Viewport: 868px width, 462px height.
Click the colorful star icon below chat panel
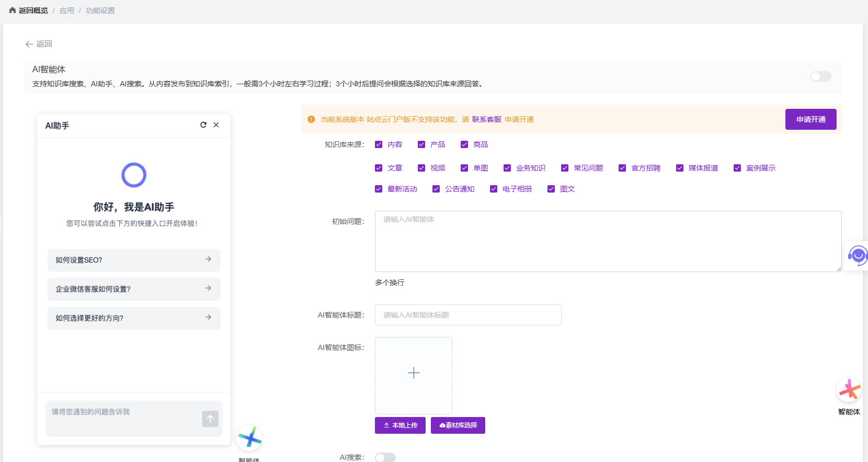pyautogui.click(x=249, y=438)
